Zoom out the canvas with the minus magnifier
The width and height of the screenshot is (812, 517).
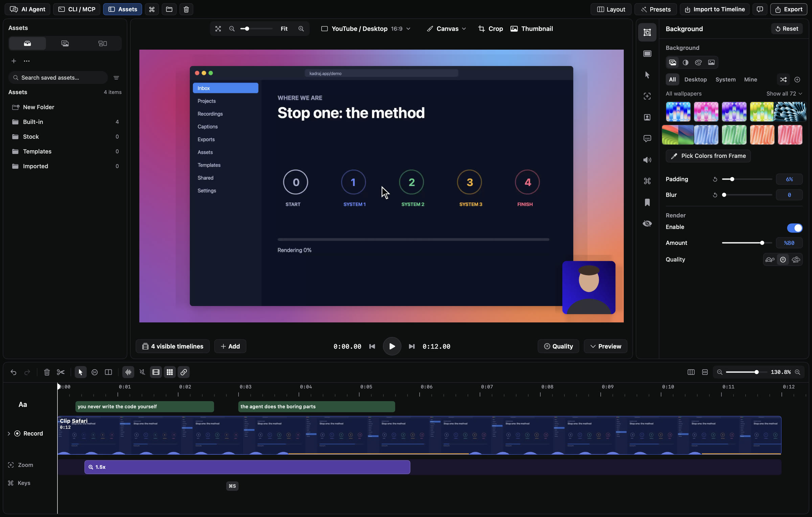coord(232,29)
